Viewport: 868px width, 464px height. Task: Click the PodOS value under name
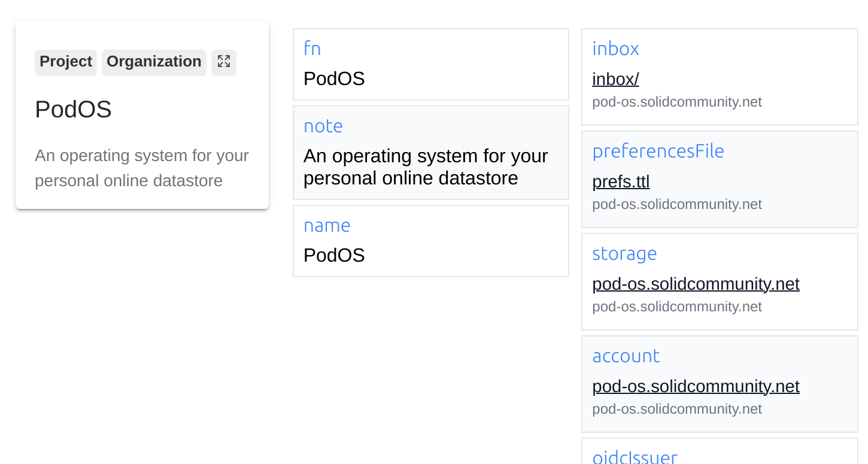click(x=334, y=256)
